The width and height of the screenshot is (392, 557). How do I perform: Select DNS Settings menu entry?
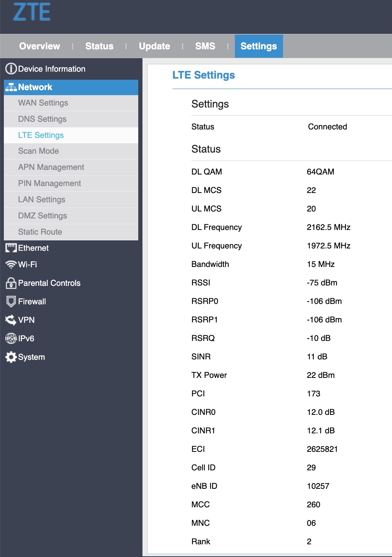click(42, 119)
